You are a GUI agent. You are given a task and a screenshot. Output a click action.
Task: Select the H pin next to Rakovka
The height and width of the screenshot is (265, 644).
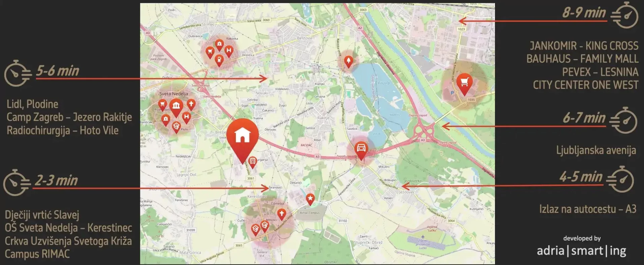pyautogui.click(x=229, y=52)
